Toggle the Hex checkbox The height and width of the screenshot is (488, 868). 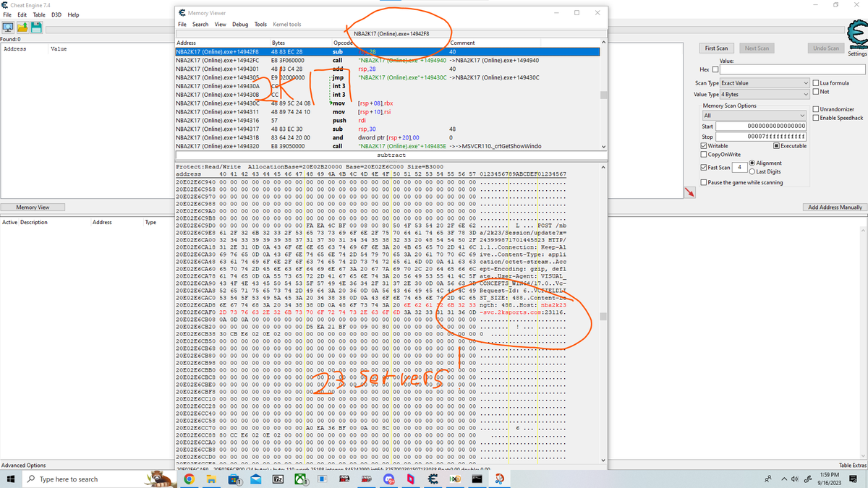716,69
